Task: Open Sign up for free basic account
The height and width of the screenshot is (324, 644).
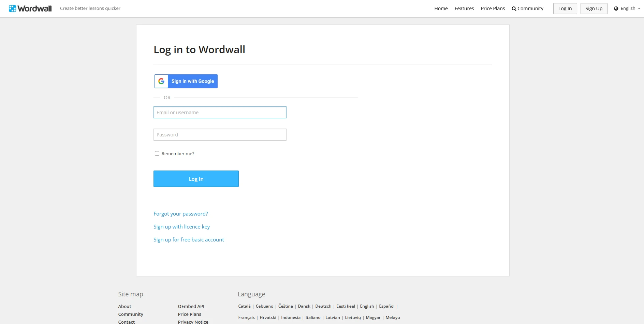Action: (x=189, y=240)
